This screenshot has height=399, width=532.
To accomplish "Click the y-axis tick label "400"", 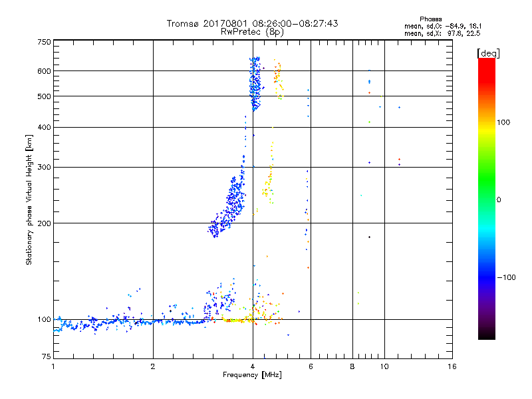I will (45, 127).
